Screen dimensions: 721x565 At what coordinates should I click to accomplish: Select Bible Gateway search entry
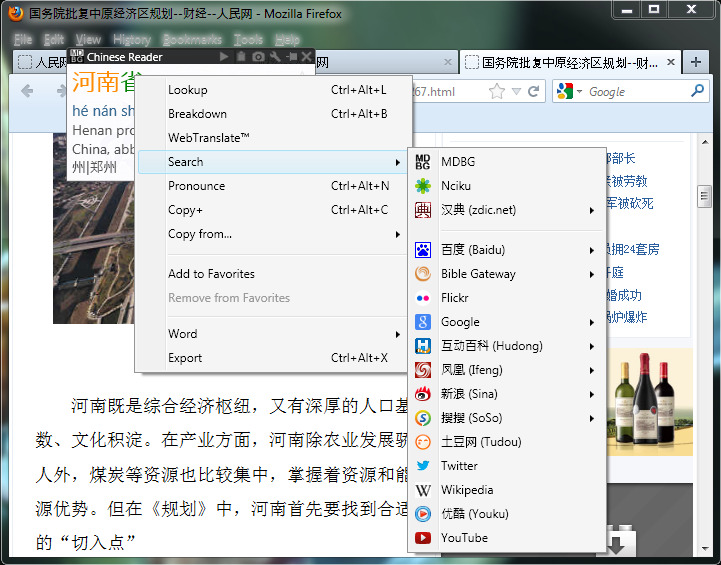click(x=507, y=274)
